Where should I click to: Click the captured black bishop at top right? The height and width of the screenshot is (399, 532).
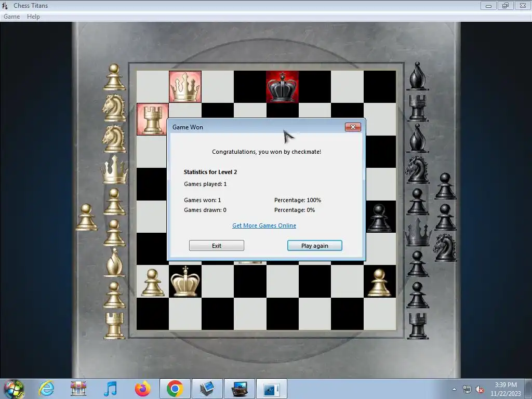pos(417,76)
